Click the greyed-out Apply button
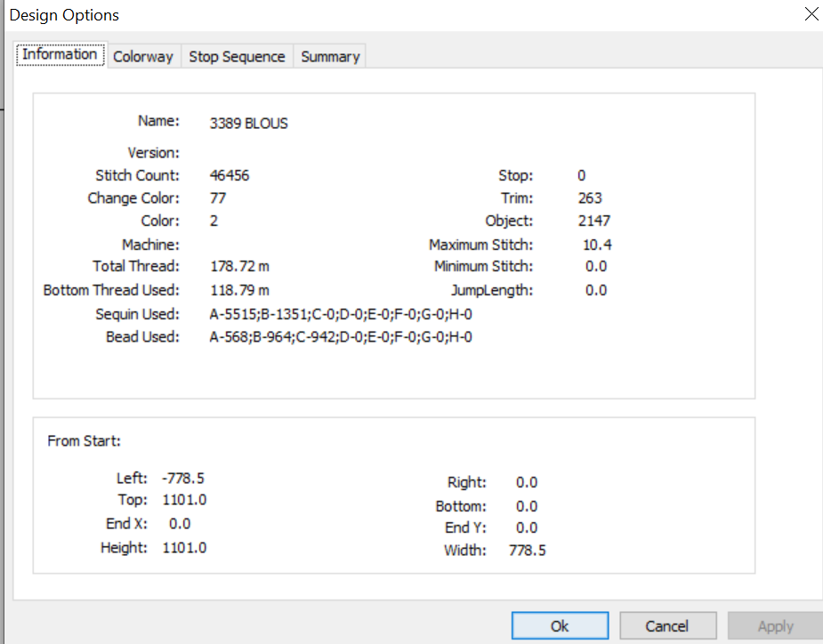The height and width of the screenshot is (644, 823). [x=775, y=625]
